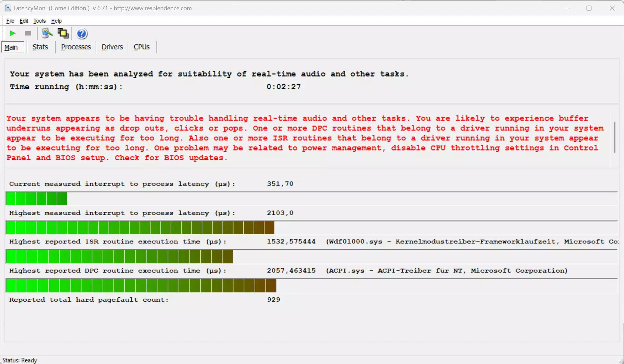Click the time running value 0:02:27
Screen dimensions: 624x364
tap(284, 87)
